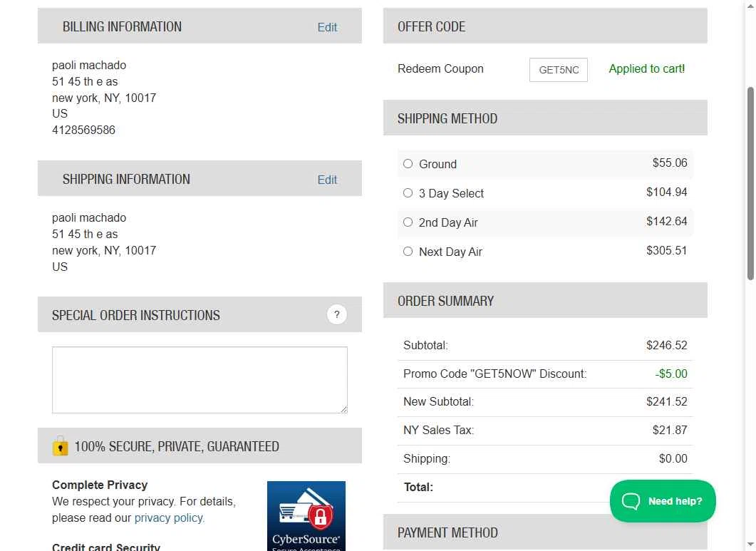
Task: Click the Redeem Coupon label
Action: pos(440,68)
